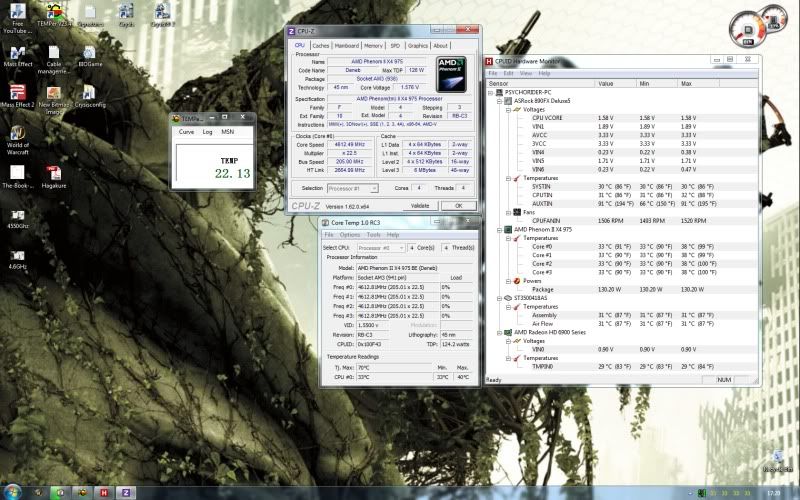Image resolution: width=800 pixels, height=500 pixels.
Task: Select the HWMonitor taskbar button
Action: click(104, 492)
